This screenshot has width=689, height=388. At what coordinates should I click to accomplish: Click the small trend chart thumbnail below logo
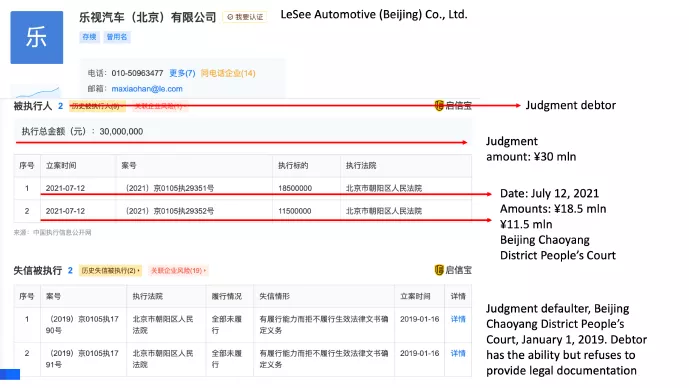click(37, 91)
